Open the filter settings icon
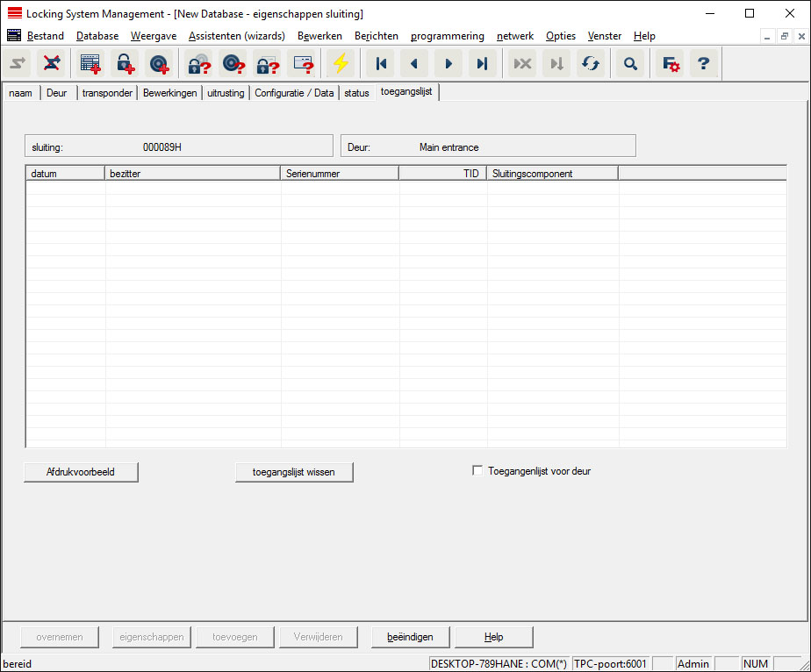 pyautogui.click(x=671, y=64)
